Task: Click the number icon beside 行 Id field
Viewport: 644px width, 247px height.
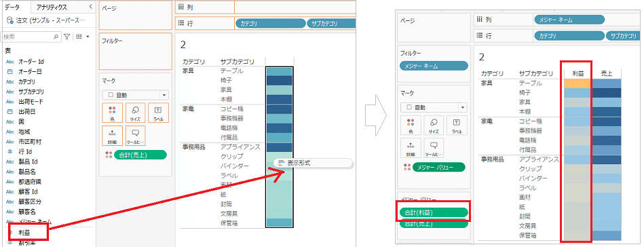Action: coord(10,152)
